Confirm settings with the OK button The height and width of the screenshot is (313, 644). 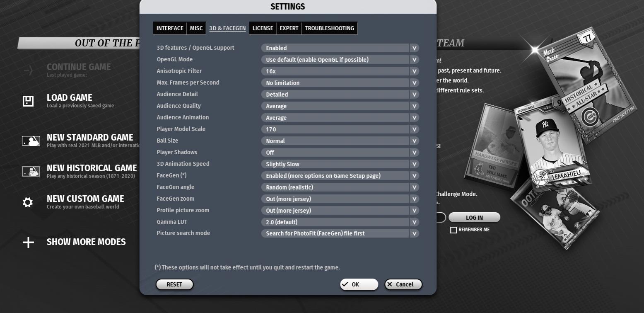[359, 284]
